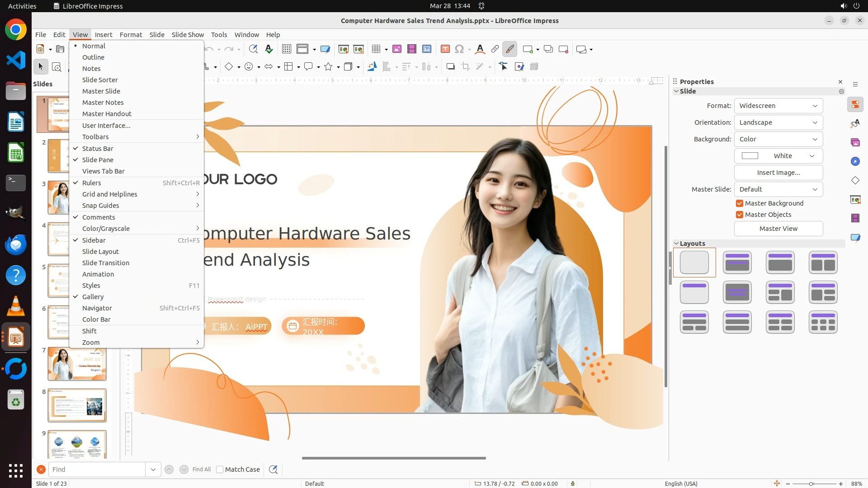Click the Insert Text Box icon
The width and height of the screenshot is (868, 488).
[x=445, y=49]
